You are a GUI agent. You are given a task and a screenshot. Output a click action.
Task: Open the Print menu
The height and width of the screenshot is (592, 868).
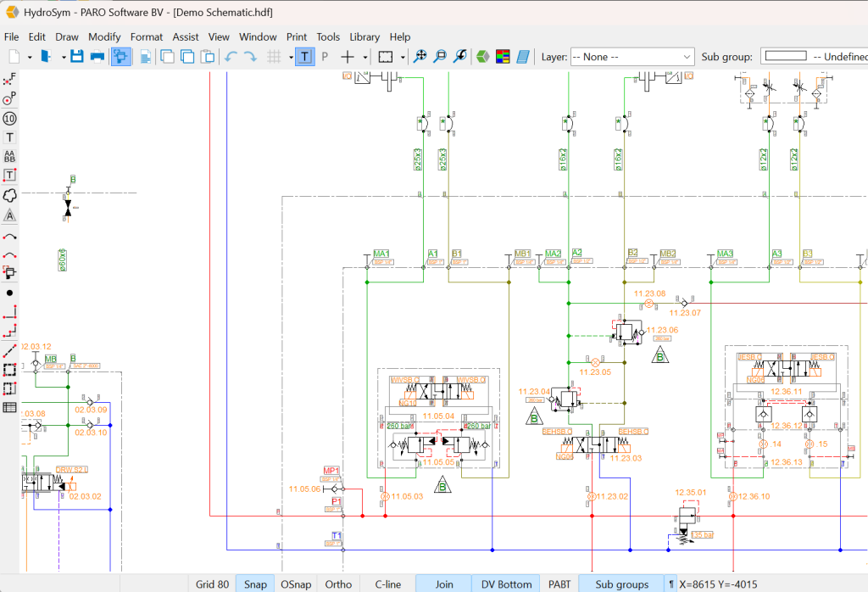tap(297, 36)
